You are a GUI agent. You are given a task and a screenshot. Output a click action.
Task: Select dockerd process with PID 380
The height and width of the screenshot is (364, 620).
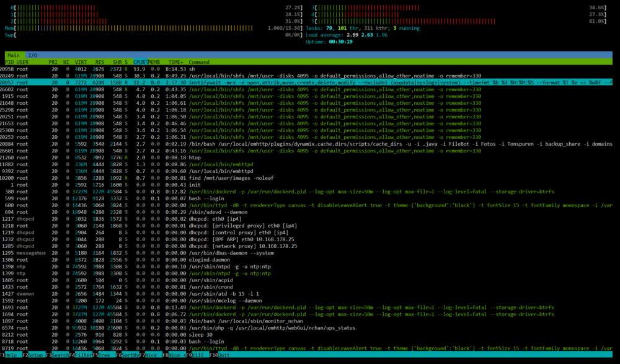tap(306, 192)
